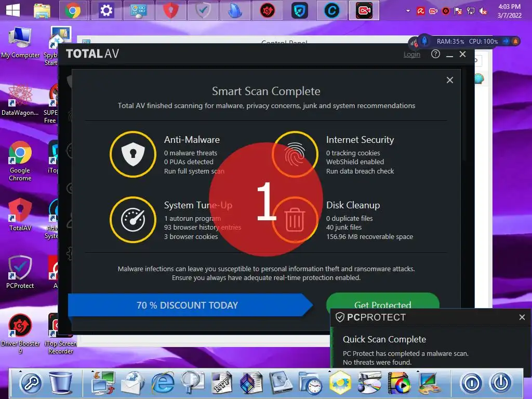This screenshot has width=532, height=399.
Task: Open the Windows Start button
Action: (x=13, y=10)
